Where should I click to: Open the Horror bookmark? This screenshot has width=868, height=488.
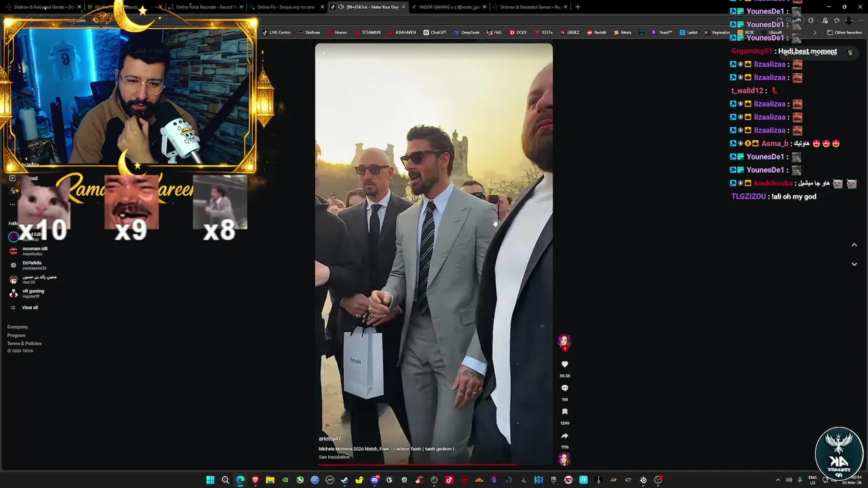(337, 33)
